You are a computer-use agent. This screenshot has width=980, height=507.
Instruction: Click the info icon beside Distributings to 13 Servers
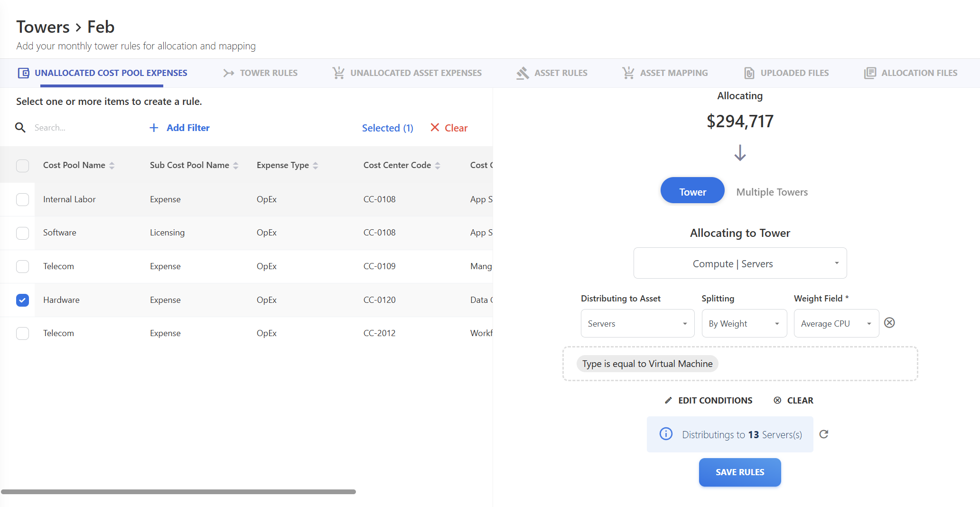(666, 434)
